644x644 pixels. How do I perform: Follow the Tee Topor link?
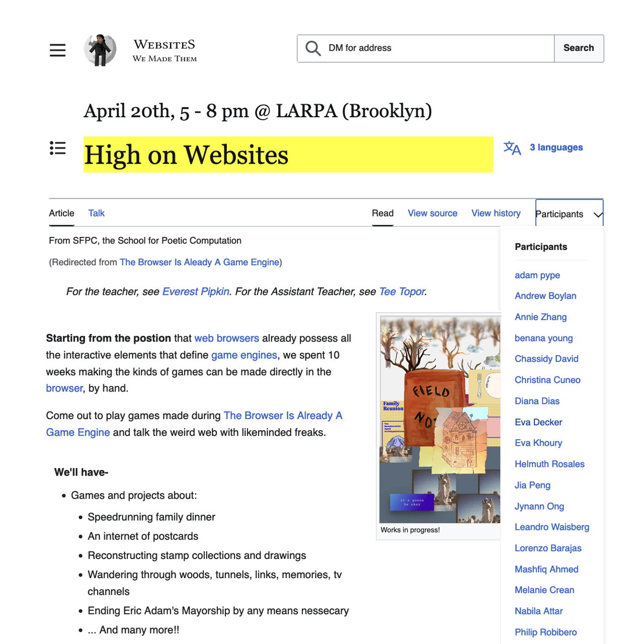point(402,292)
